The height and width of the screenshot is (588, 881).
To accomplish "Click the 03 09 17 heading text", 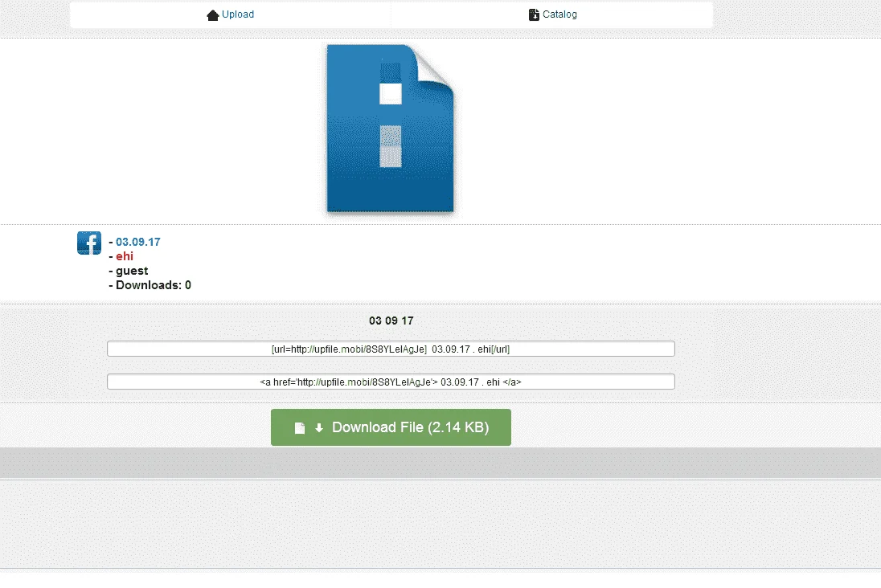I will [391, 321].
